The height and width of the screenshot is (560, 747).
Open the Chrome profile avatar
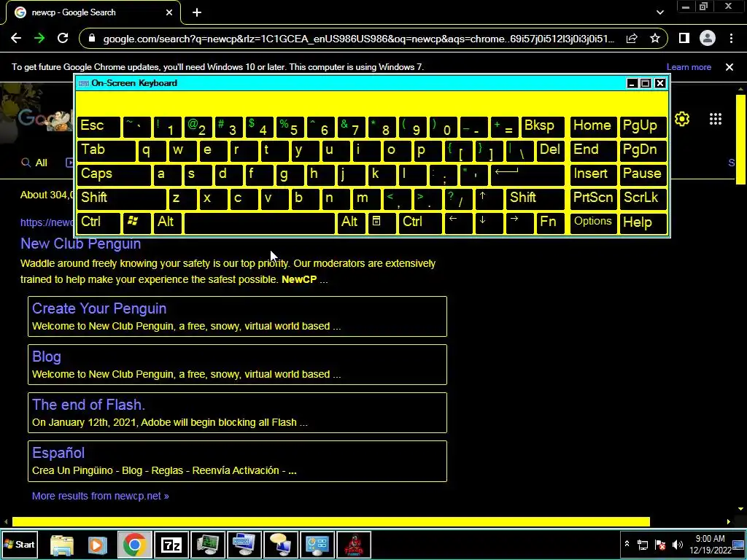coord(708,38)
